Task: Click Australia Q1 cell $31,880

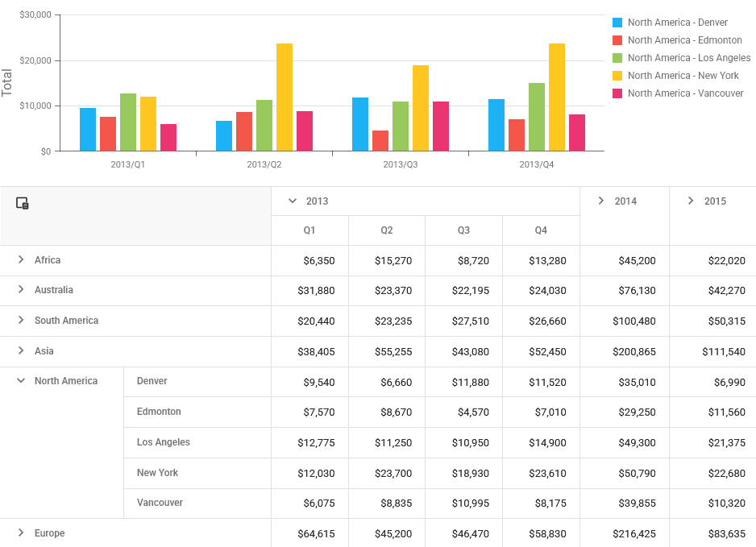Action: 310,291
